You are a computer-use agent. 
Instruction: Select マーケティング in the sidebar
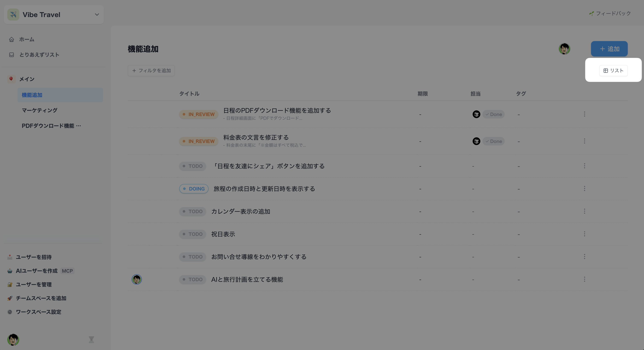39,110
